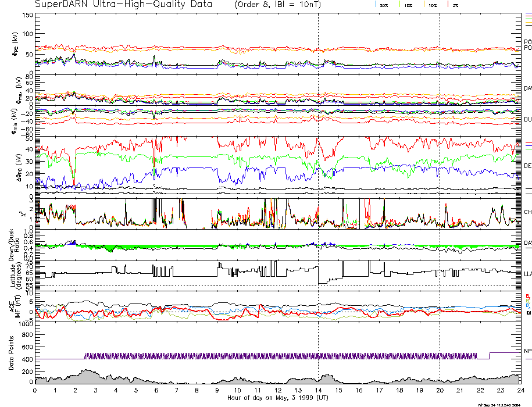
Task: Click the purple oscillating line in Data Points panel
Action: (279, 356)
